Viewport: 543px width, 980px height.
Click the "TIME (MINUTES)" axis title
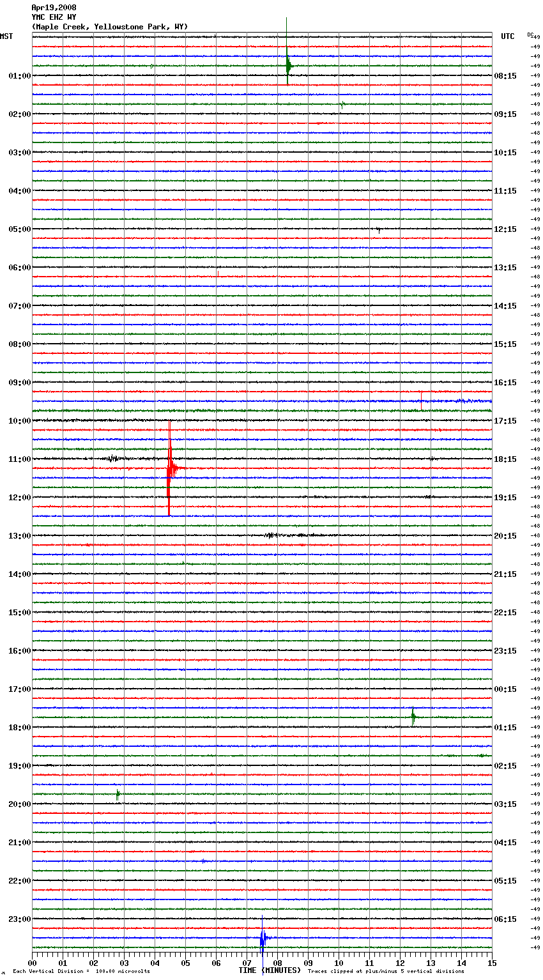270,970
